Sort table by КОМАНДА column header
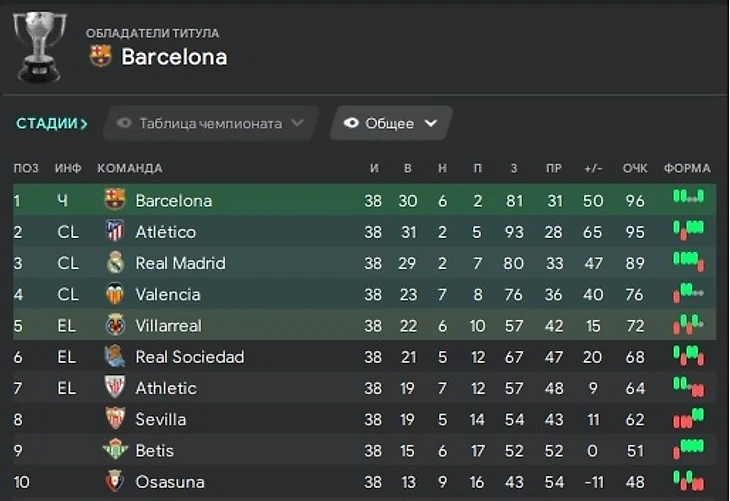Viewport: 730px width, 501px height. [129, 168]
